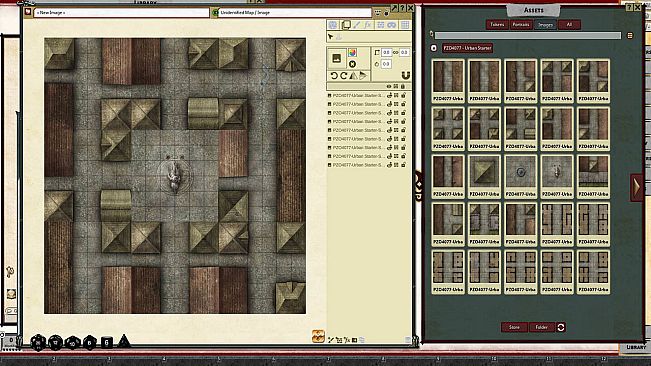Switch to Images tab in Assets
651x366 pixels.
tap(545, 24)
